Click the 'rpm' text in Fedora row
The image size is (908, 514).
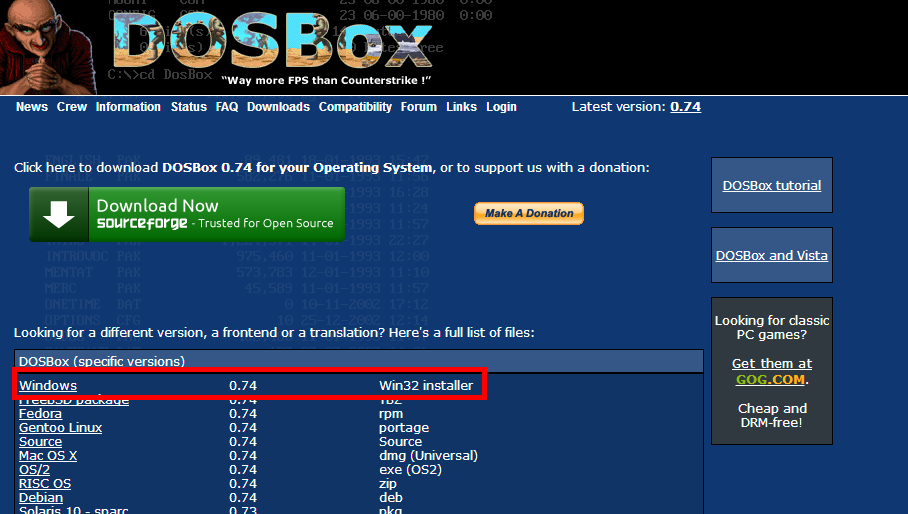click(391, 414)
